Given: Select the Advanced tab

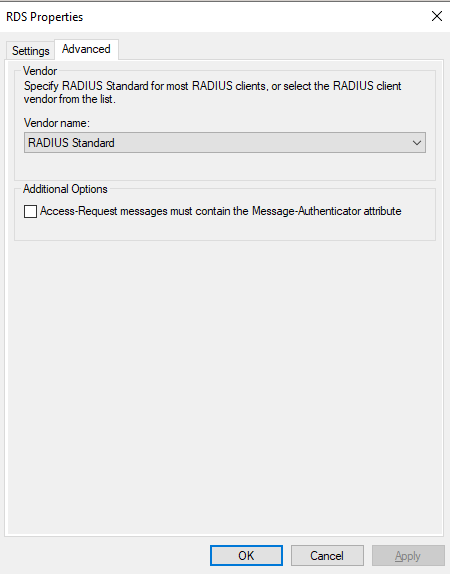Looking at the screenshot, I should 86,49.
